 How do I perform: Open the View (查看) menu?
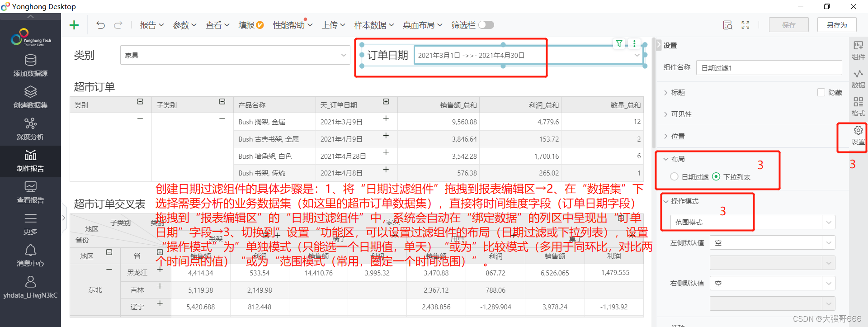217,25
